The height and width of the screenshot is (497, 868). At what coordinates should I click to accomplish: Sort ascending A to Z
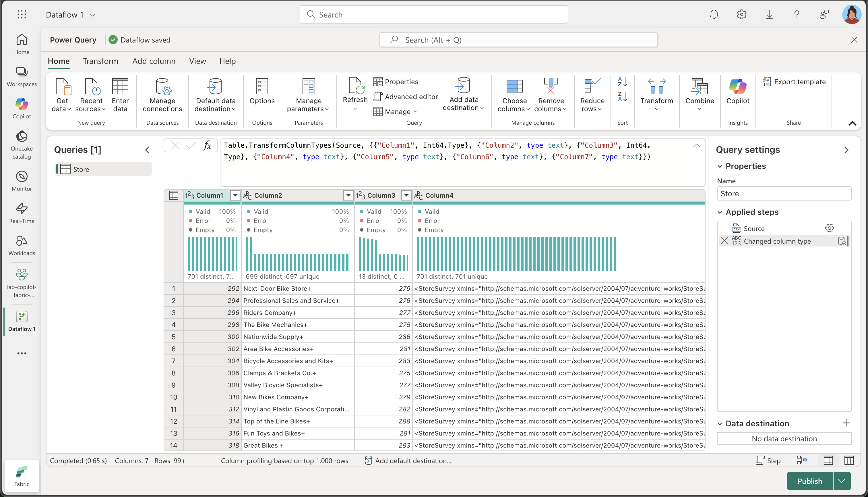click(622, 82)
